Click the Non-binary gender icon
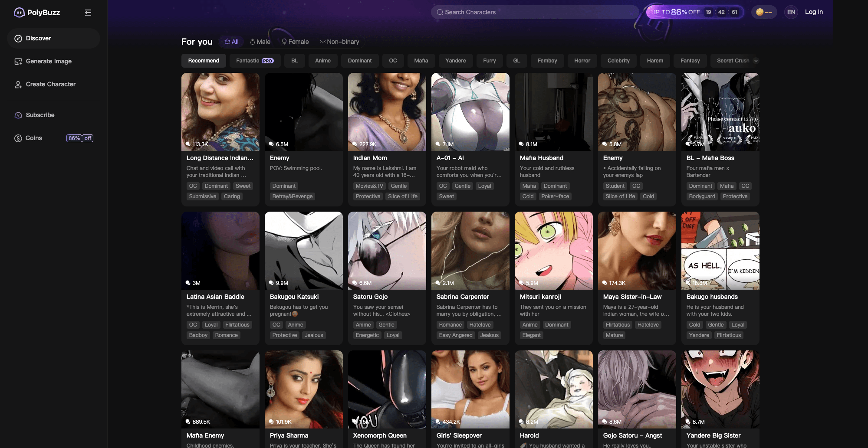868x448 pixels. [322, 42]
